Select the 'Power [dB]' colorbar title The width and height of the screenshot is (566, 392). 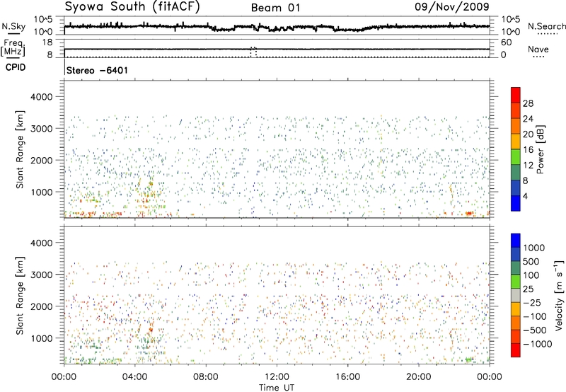coord(540,149)
